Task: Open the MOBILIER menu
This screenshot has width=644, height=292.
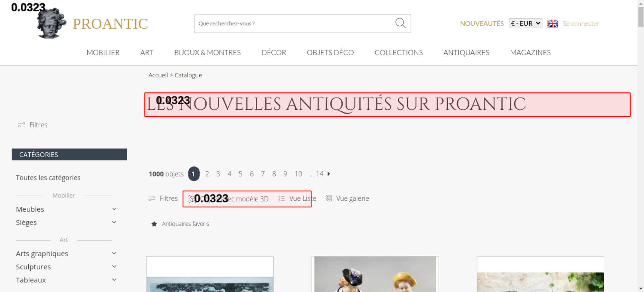Action: [x=103, y=53]
